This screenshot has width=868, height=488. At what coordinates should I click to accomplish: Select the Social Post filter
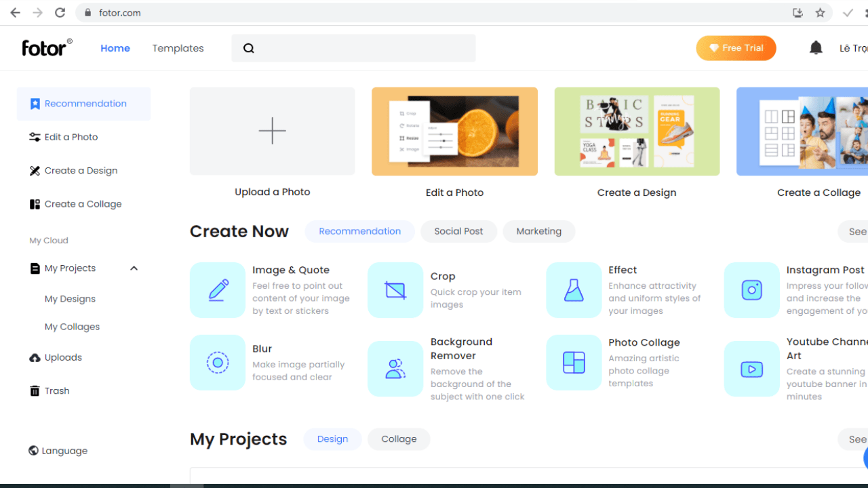click(458, 231)
